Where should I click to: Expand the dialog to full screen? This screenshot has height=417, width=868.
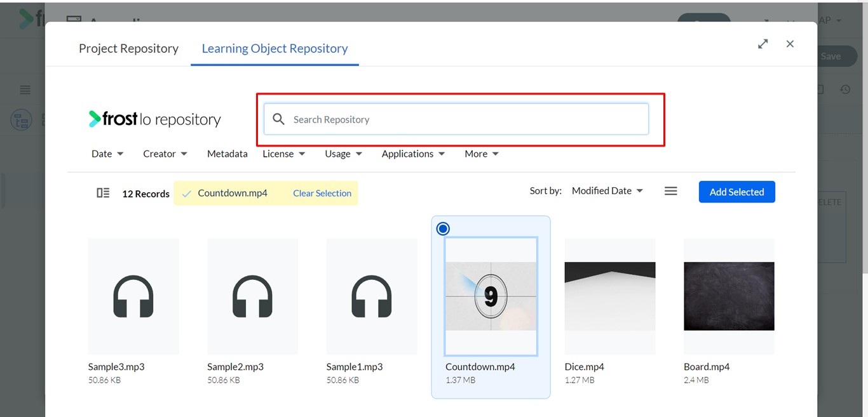coord(763,44)
